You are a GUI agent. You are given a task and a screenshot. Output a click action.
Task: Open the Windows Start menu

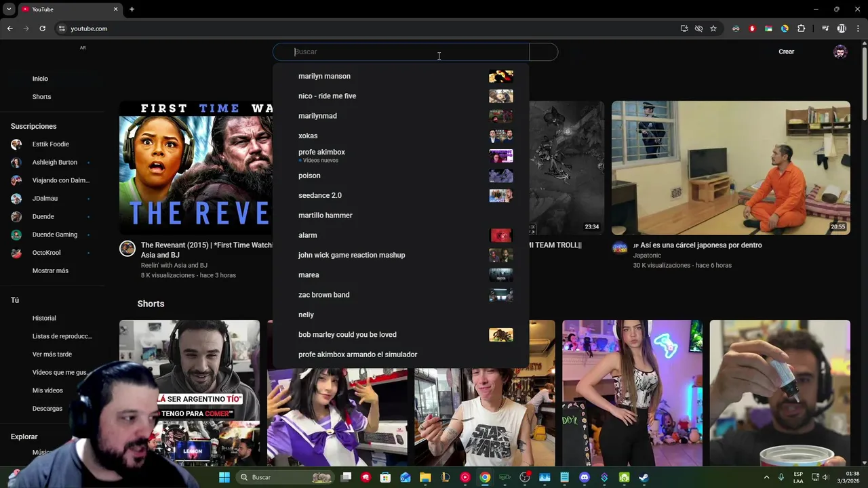pos(224,477)
